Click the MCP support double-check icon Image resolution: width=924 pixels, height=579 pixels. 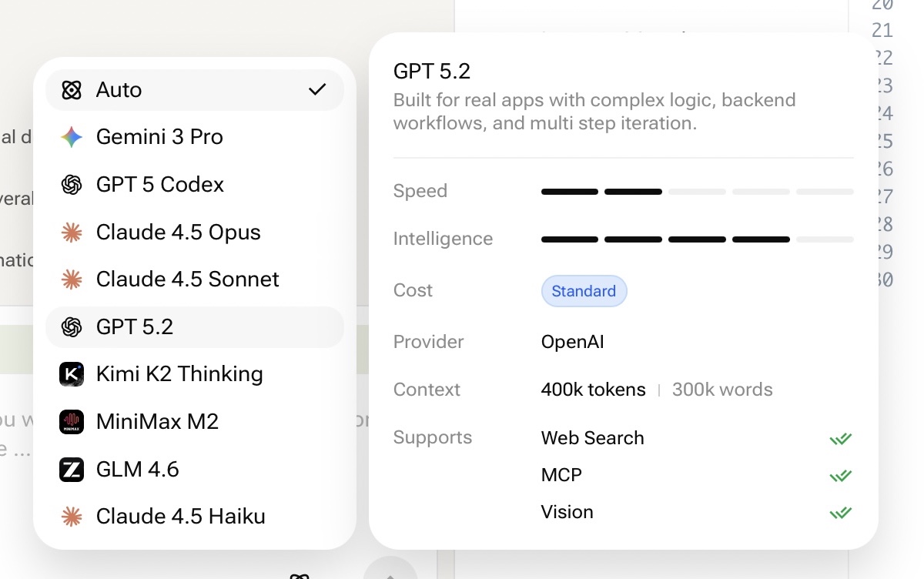pyautogui.click(x=840, y=476)
